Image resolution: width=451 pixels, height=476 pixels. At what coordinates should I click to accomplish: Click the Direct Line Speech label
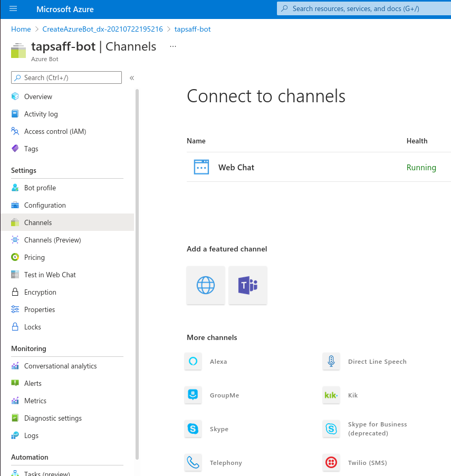(377, 362)
